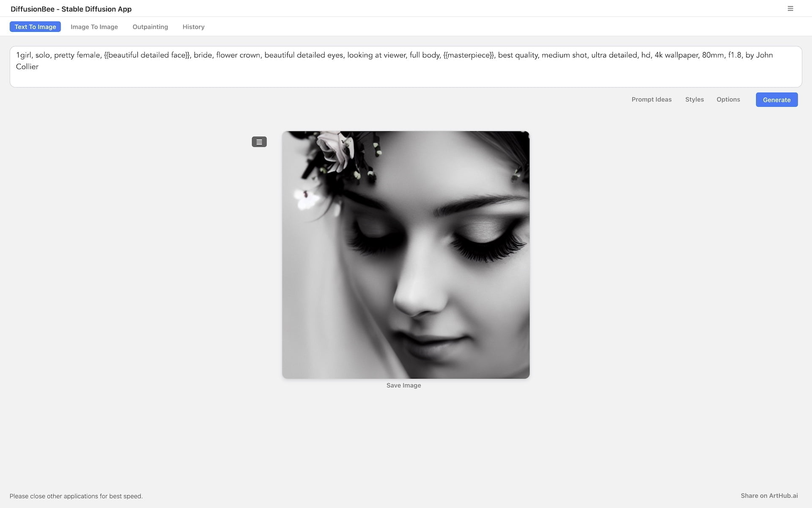Image resolution: width=812 pixels, height=508 pixels.
Task: Switch to the Image To Image tab
Action: point(94,27)
